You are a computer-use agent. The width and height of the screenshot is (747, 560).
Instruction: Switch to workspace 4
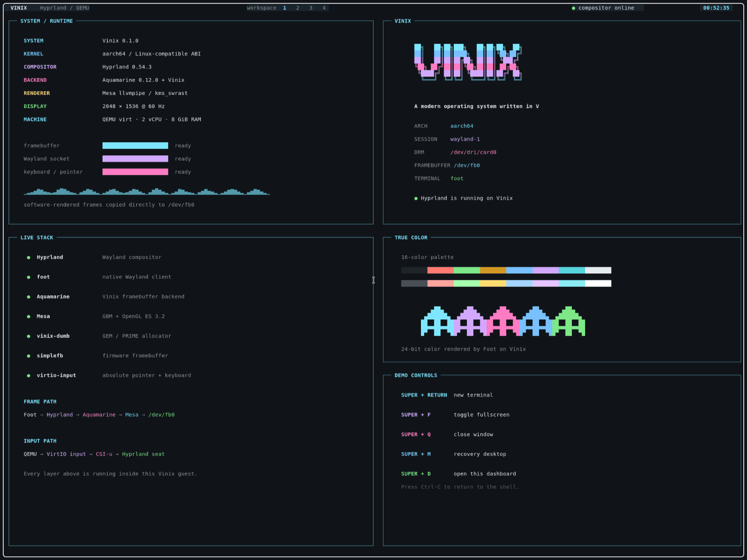point(324,8)
